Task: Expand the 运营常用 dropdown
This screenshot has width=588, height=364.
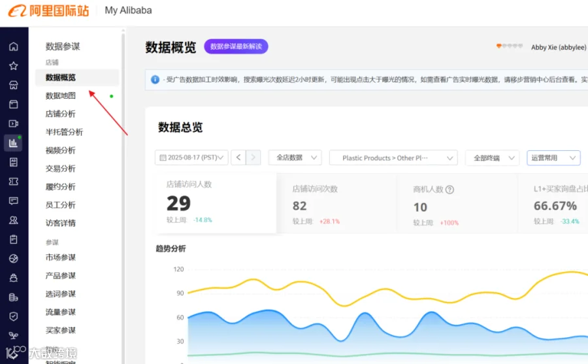Action: [x=553, y=158]
